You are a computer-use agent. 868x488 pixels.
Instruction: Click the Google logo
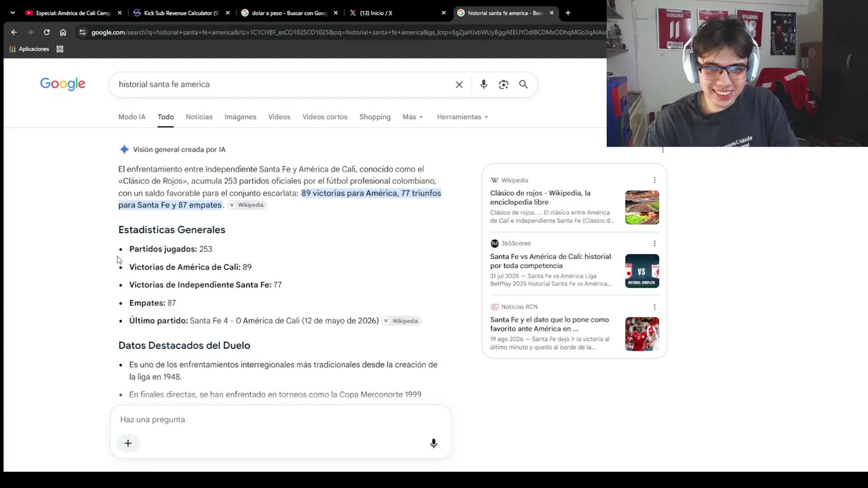click(62, 84)
